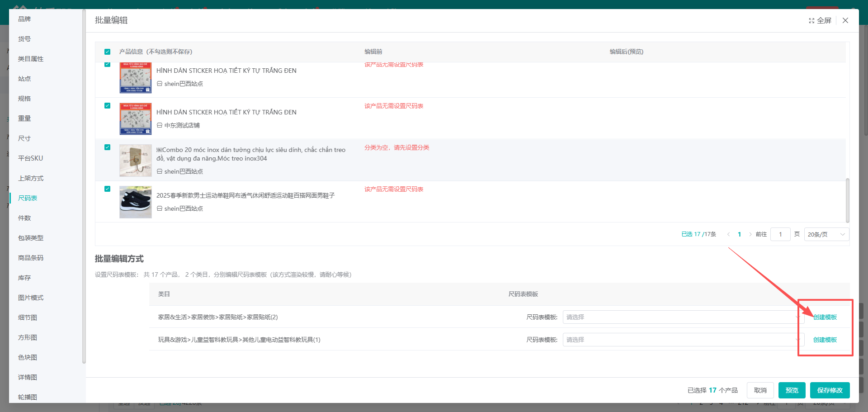Select 方形图 in the left sidebar
The image size is (868, 412).
28,337
